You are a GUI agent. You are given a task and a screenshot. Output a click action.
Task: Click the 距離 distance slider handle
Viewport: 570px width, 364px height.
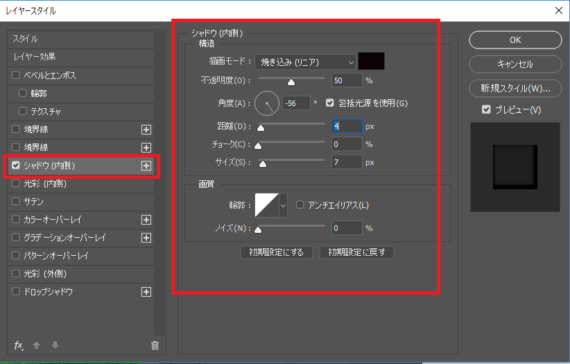tap(261, 128)
